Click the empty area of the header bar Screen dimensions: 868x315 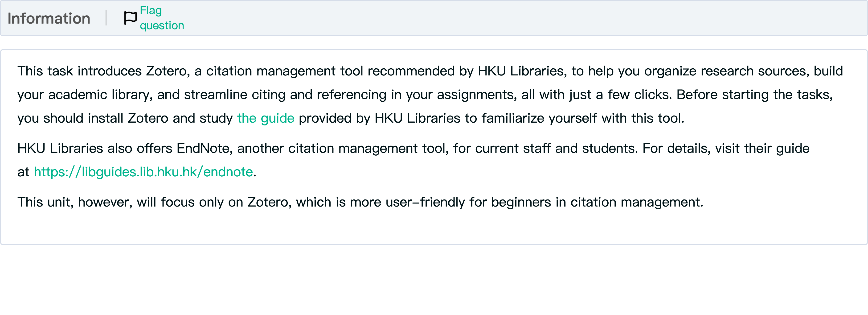coord(505,18)
